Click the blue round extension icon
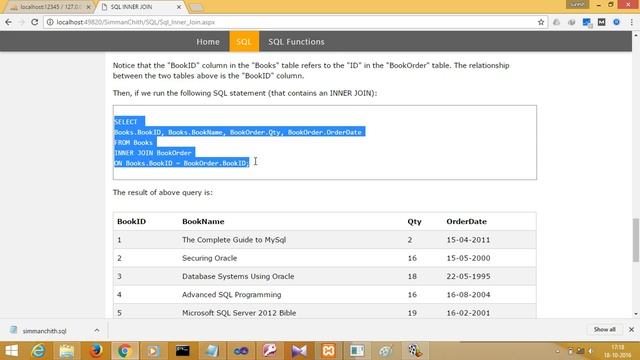 (616, 22)
